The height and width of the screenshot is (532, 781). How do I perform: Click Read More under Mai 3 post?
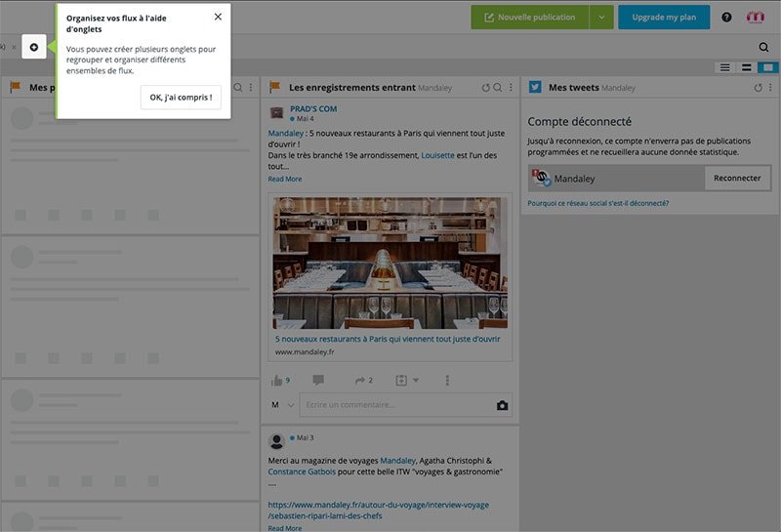click(285, 528)
